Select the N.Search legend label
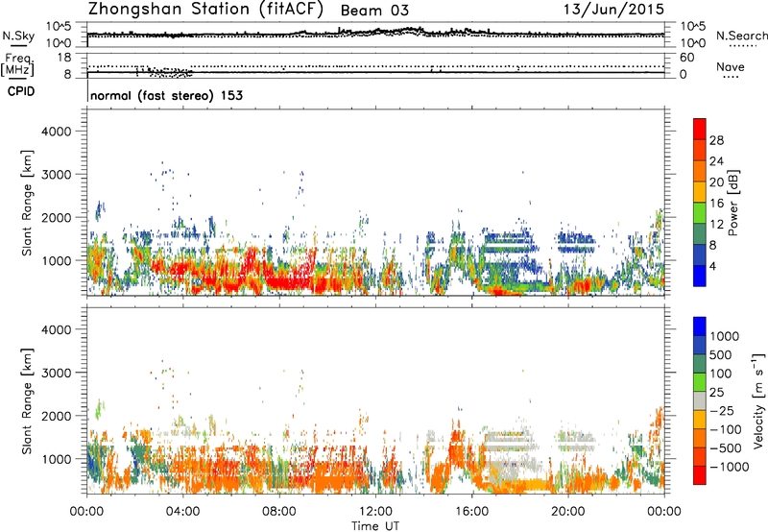 [x=741, y=36]
